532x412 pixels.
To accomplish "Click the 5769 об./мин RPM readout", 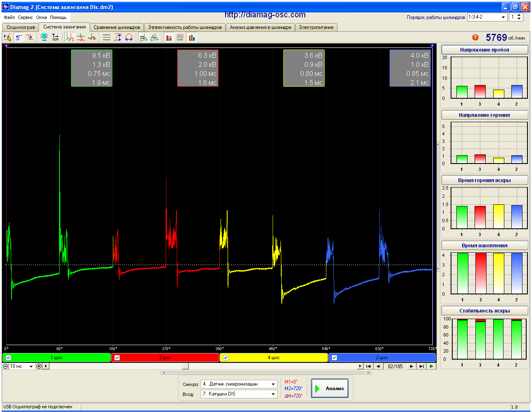I will coord(505,38).
